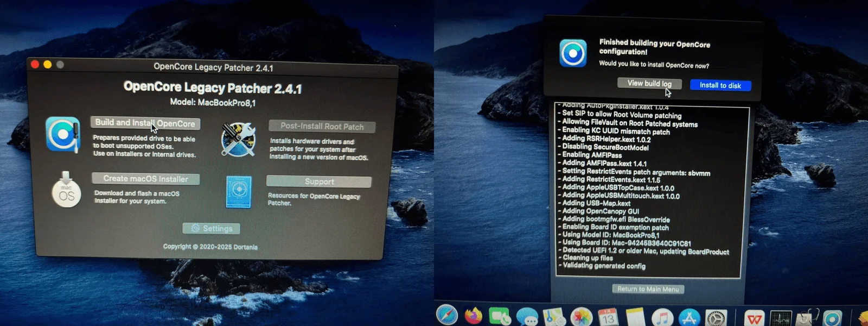Launch Firefox from the Dock
Viewport: 868px width, 326px height.
click(x=474, y=316)
